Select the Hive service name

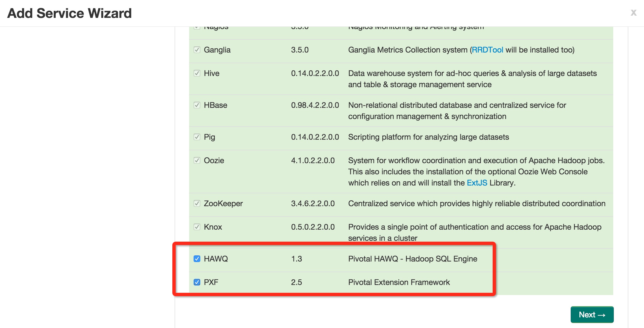point(211,73)
